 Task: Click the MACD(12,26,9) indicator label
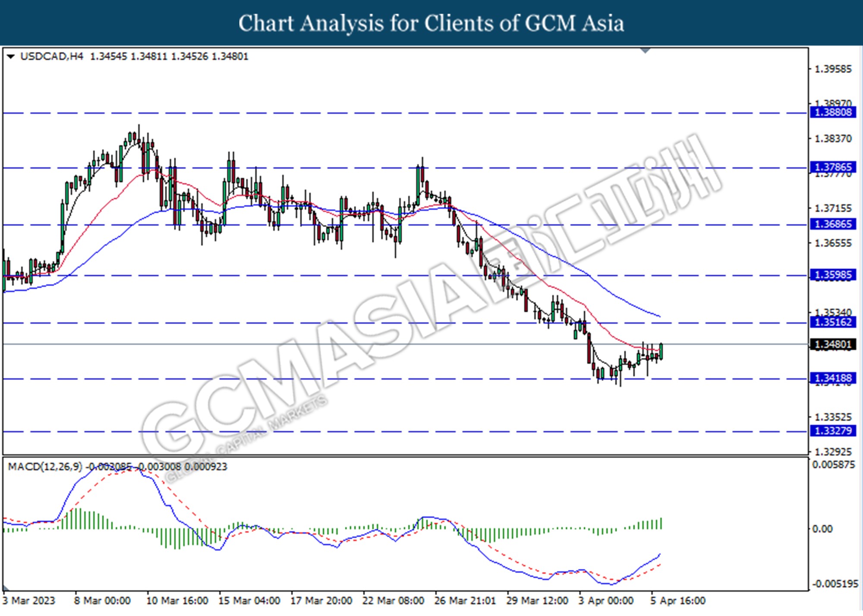(45, 467)
